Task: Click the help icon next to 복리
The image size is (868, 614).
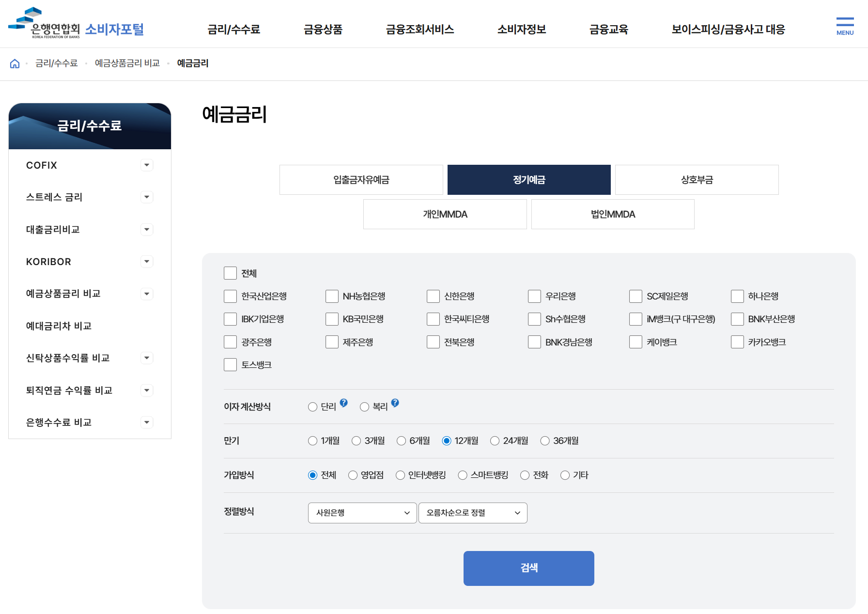Action: (x=395, y=403)
